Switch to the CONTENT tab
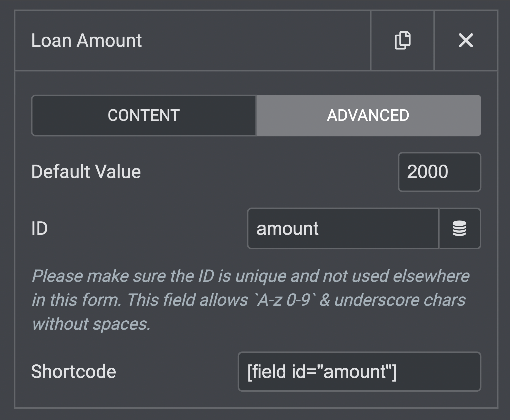Viewport: 510px width, 420px height. [144, 115]
